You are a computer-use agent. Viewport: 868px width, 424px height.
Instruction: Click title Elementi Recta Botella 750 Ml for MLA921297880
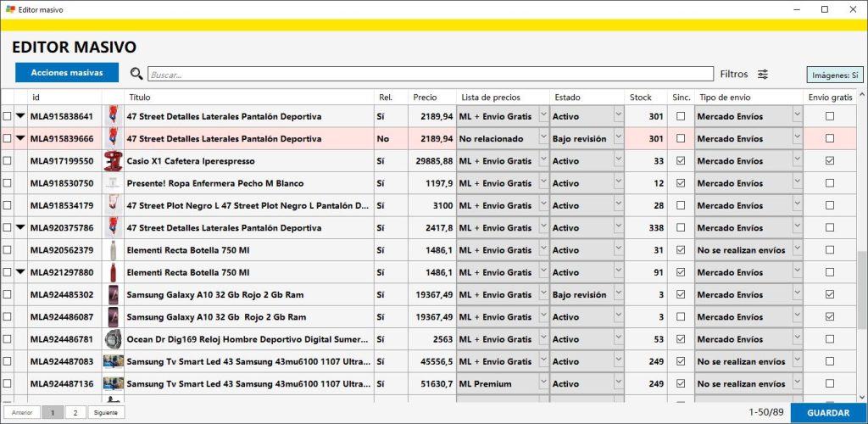coord(188,273)
